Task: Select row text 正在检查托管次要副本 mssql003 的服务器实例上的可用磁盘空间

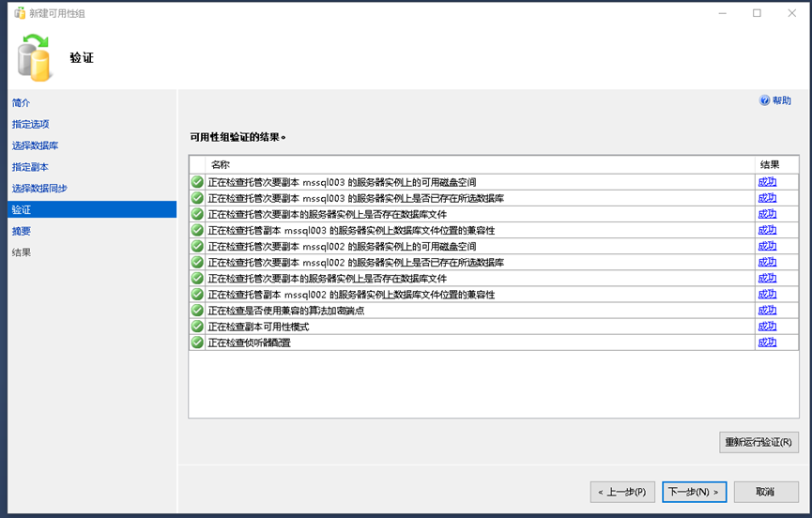Action: click(x=342, y=182)
